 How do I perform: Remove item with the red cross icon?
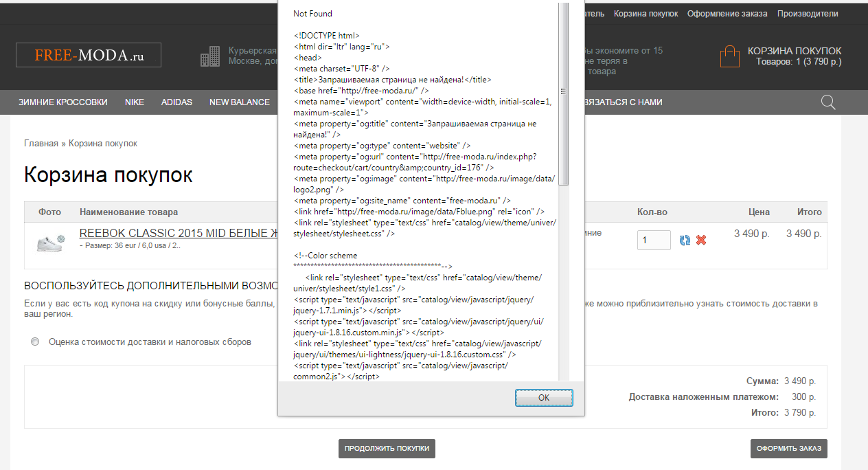(x=701, y=240)
